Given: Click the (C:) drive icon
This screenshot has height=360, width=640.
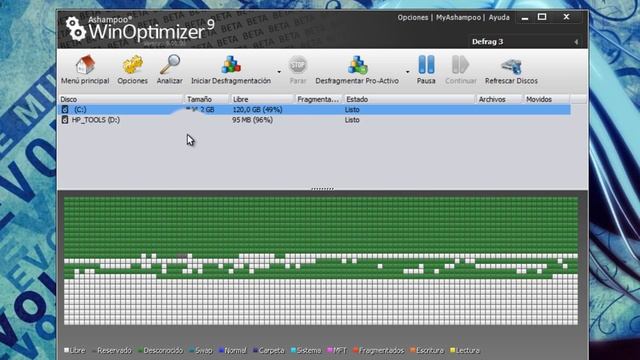Looking at the screenshot, I should [64, 110].
